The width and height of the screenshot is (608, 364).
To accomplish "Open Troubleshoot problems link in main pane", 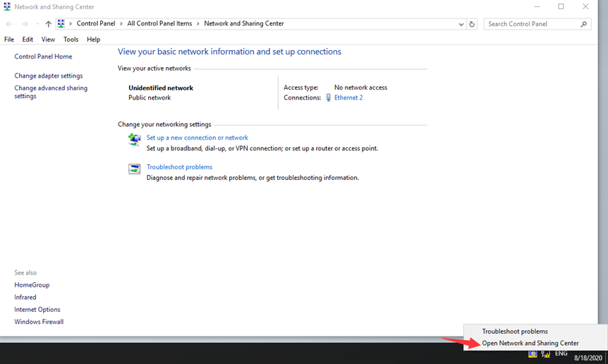I will pyautogui.click(x=180, y=167).
